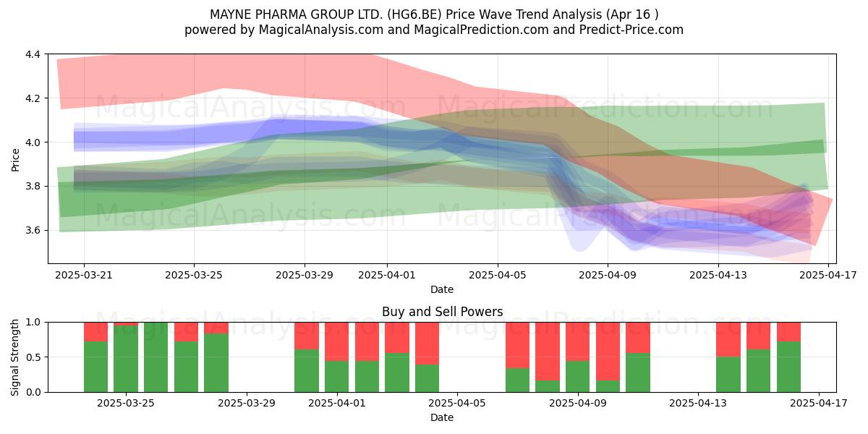Click the 0.5 tick on the signal strength axis

(34, 357)
